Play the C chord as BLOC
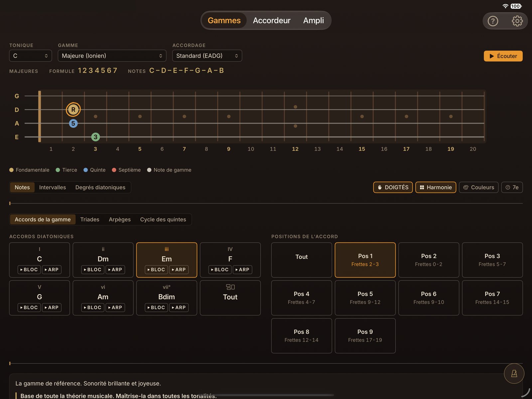This screenshot has height=399, width=532. [x=29, y=270]
